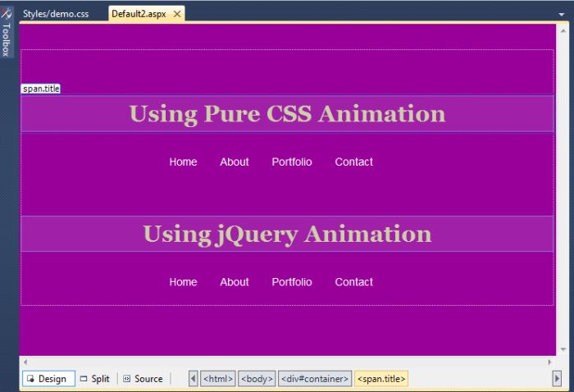Viewport: 574px width, 392px height.
Task: Click Portfolio link under Pure CSS heading
Action: 292,162
